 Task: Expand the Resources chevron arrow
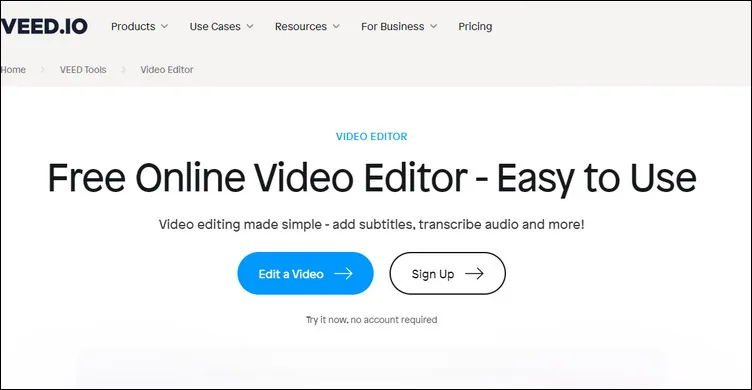336,26
